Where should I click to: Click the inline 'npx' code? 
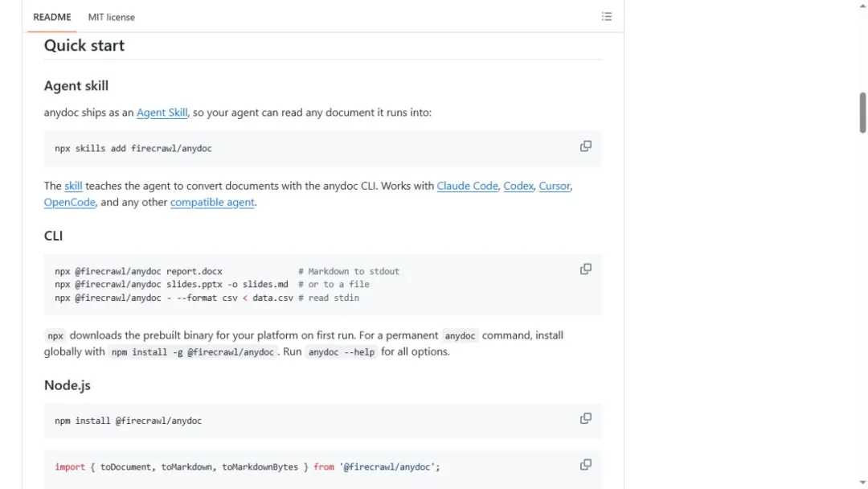[55, 336]
